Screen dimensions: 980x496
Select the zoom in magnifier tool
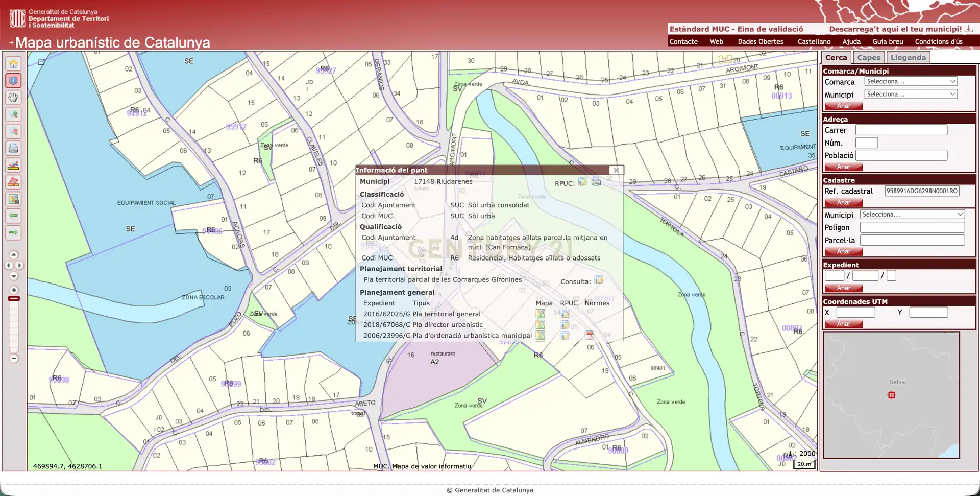13,114
